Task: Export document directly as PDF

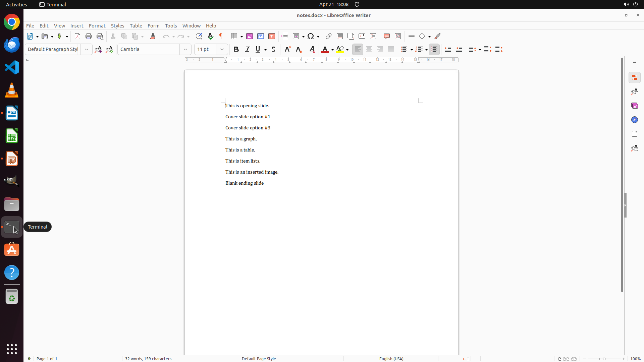Action: (x=77, y=36)
